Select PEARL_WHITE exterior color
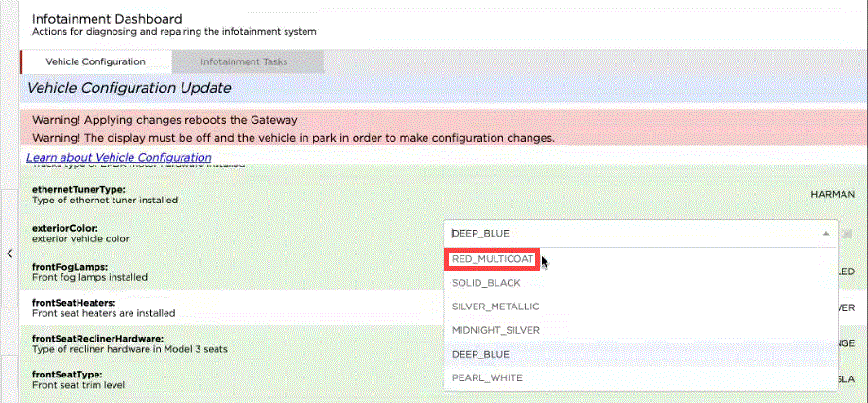 pos(486,377)
